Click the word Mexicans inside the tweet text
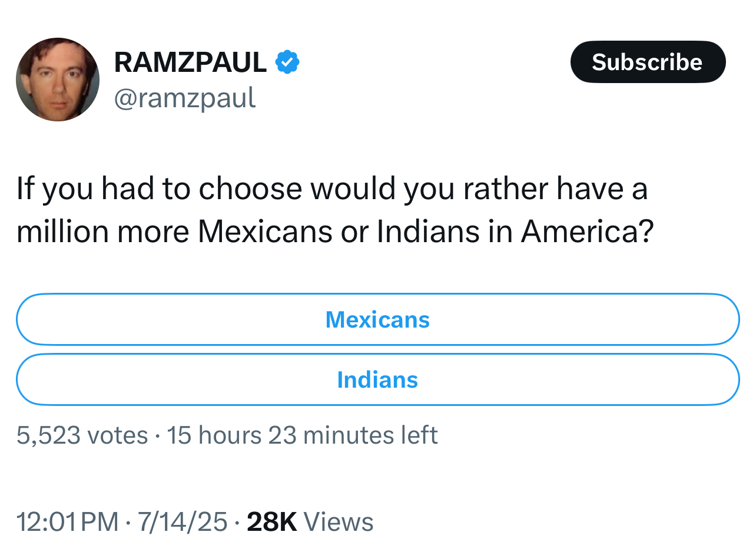Image resolution: width=756 pixels, height=555 pixels. coord(265,232)
